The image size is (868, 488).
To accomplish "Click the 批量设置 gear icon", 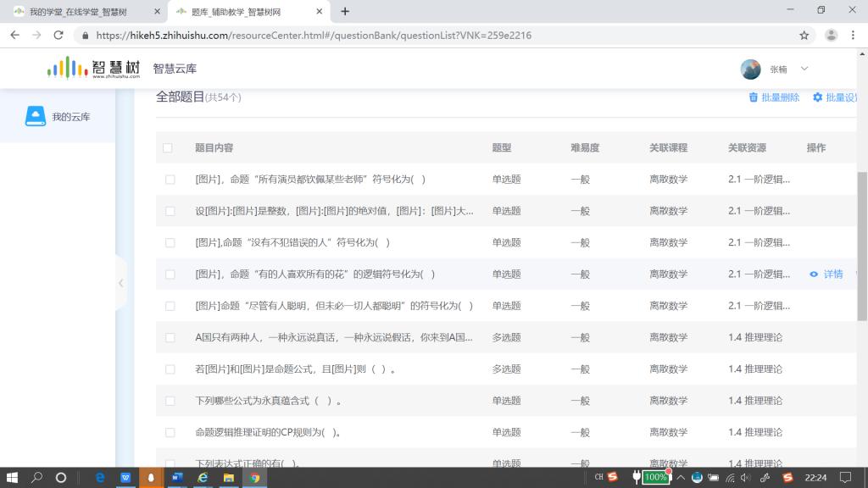I will pos(818,97).
